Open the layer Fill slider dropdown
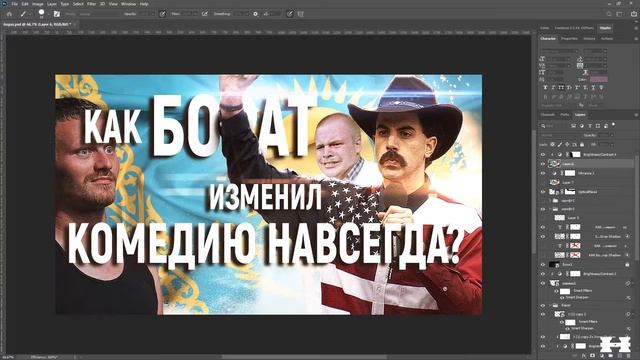The height and width of the screenshot is (360, 640). tap(612, 145)
